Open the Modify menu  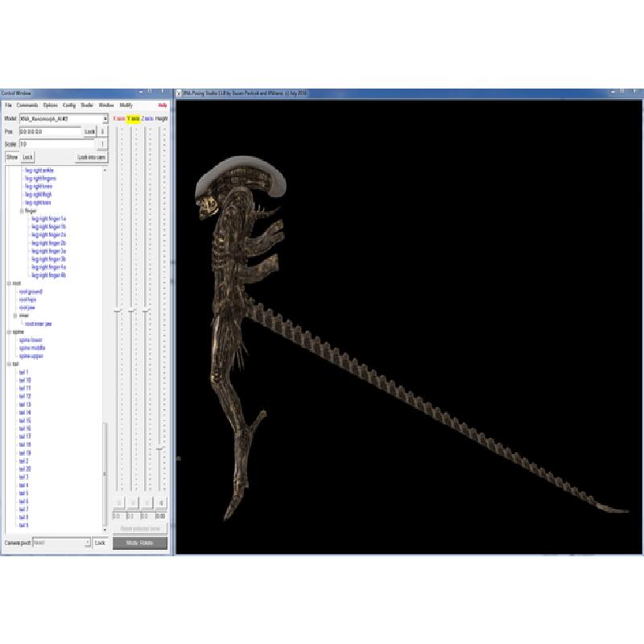[x=126, y=105]
